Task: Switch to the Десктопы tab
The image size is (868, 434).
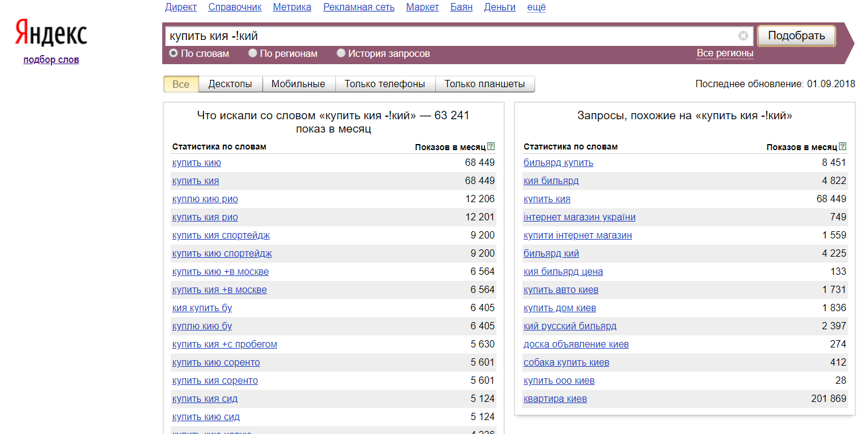Action: (x=230, y=84)
